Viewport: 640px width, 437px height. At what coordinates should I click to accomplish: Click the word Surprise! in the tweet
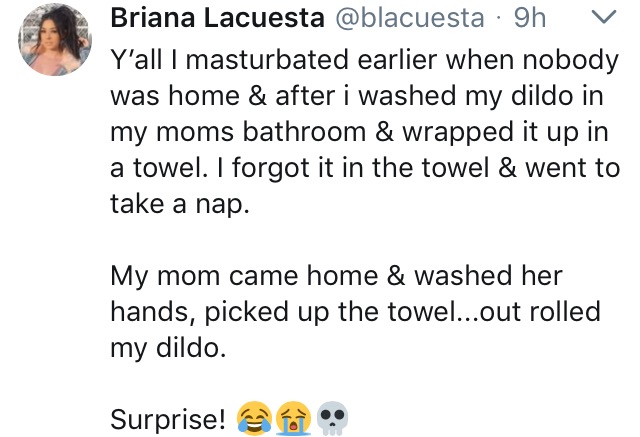click(x=168, y=419)
